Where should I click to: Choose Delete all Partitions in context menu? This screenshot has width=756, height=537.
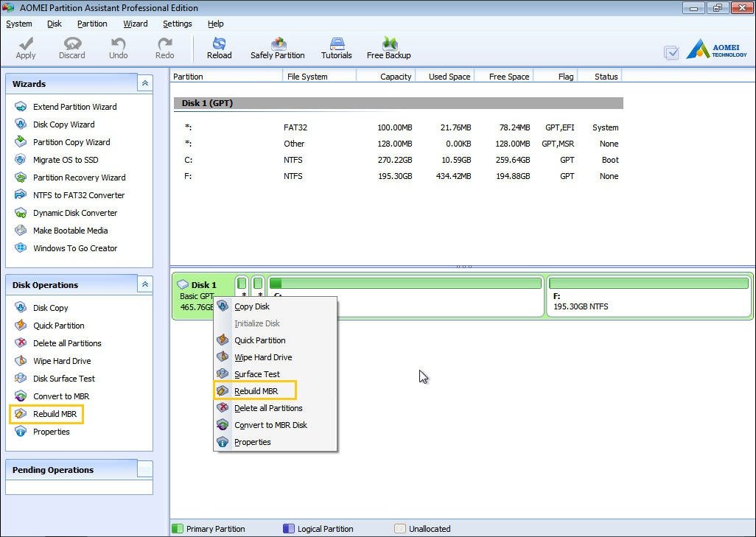click(275, 408)
